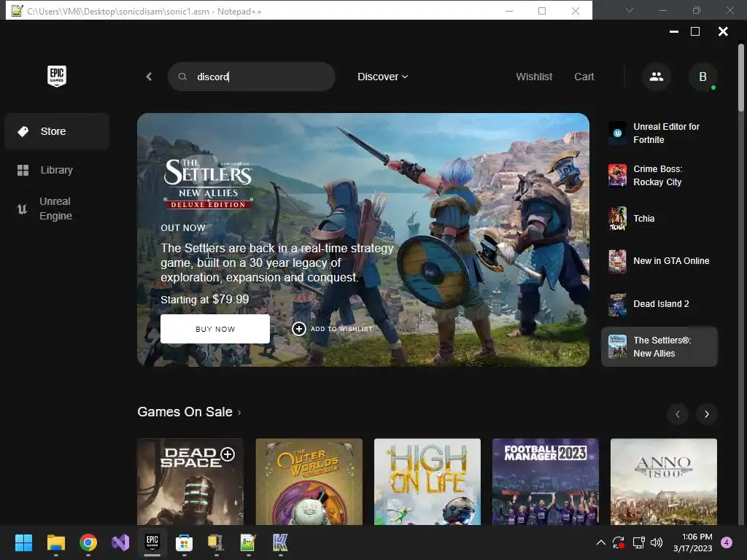
Task: Open the Unreal Engine section
Action: pyautogui.click(x=57, y=209)
